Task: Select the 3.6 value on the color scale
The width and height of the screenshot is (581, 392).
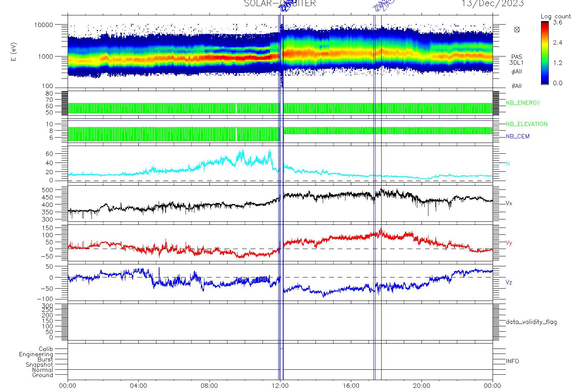Action: coord(558,23)
